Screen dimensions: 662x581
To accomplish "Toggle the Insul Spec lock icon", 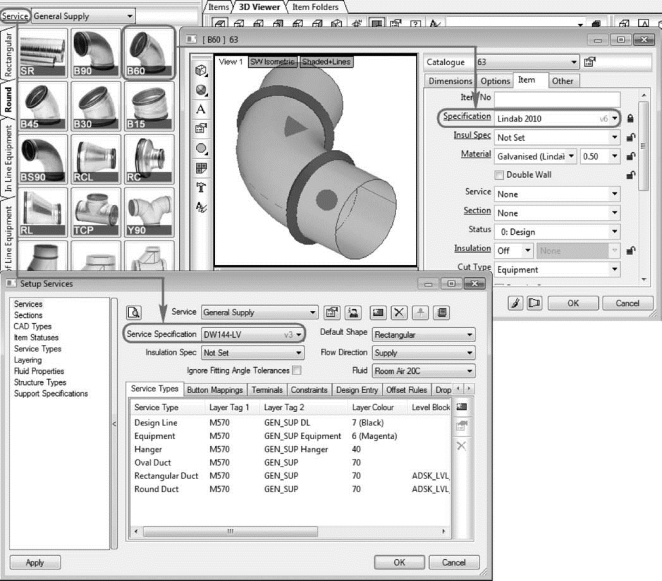I will click(630, 137).
